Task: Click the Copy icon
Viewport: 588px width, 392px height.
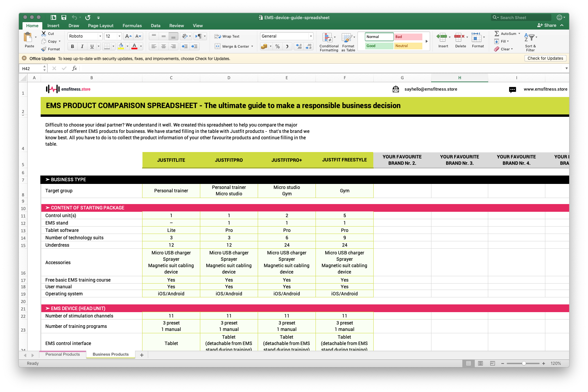Action: coord(44,41)
